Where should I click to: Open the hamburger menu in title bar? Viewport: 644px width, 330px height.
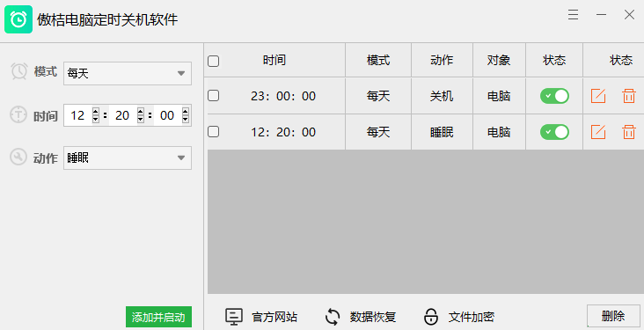point(574,15)
